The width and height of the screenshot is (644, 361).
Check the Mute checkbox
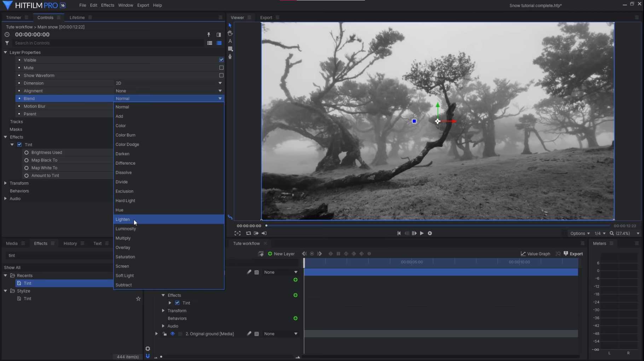click(221, 68)
